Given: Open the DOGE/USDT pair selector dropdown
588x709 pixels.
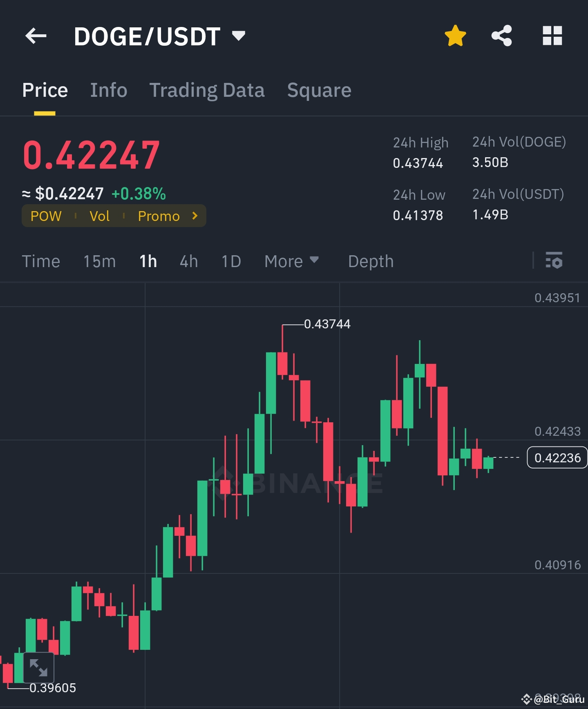Looking at the screenshot, I should coord(239,36).
